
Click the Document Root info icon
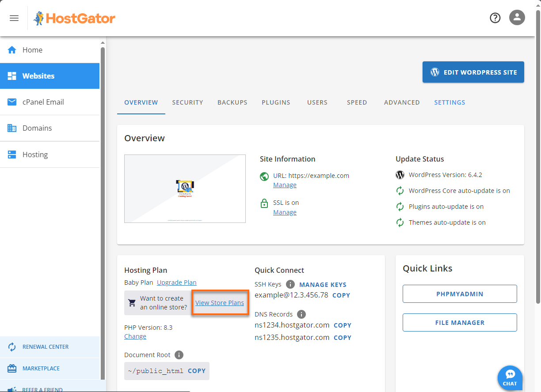pyautogui.click(x=179, y=354)
